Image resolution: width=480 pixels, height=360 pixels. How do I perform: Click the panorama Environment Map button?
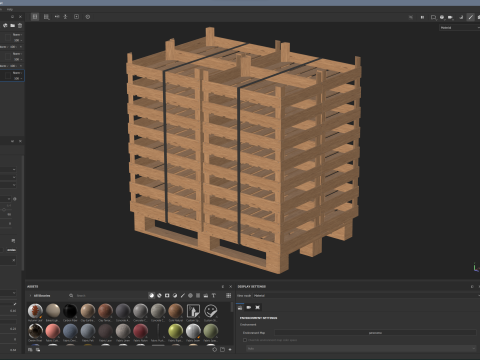coord(375,333)
